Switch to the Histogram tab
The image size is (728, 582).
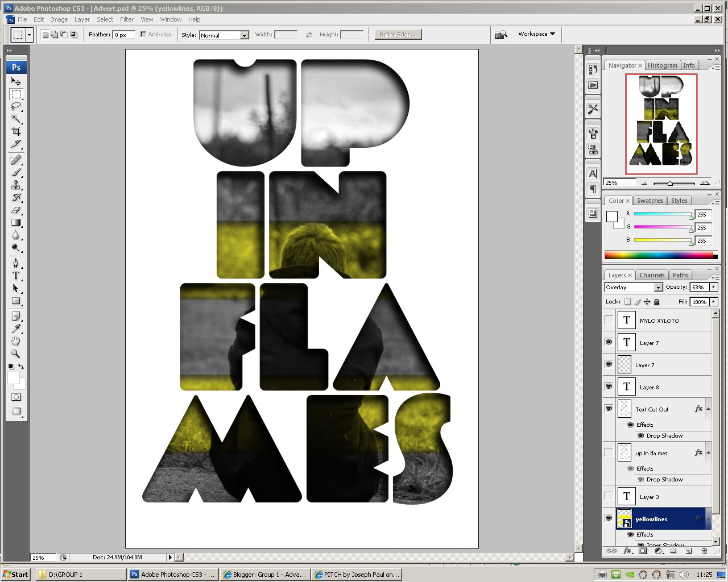(663, 65)
